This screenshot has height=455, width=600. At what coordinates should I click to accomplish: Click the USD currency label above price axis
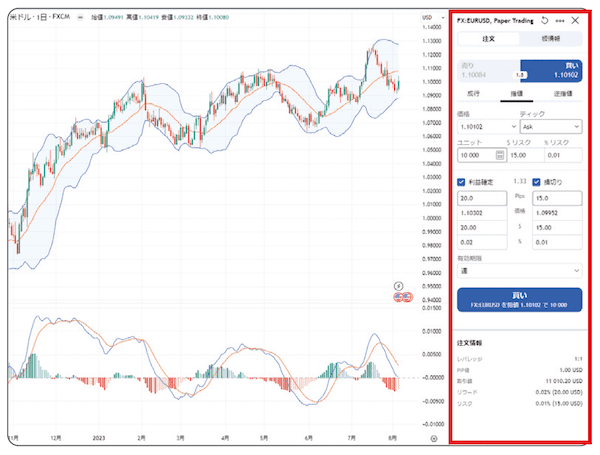428,18
